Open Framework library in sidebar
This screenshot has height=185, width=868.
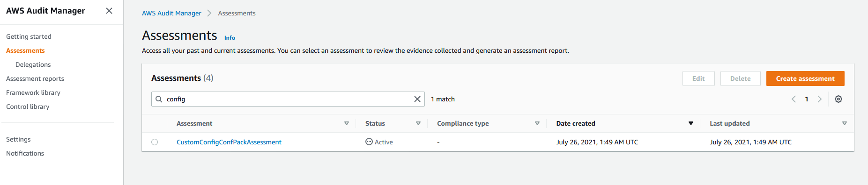tap(33, 92)
